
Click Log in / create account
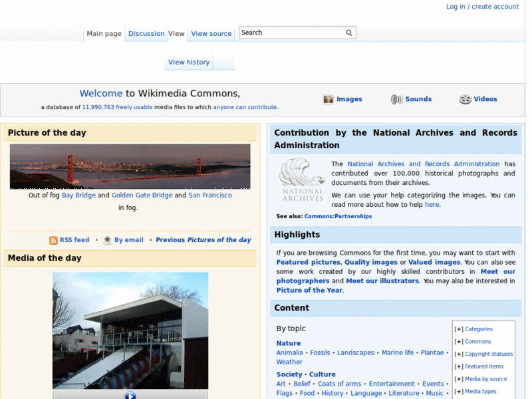pos(482,7)
